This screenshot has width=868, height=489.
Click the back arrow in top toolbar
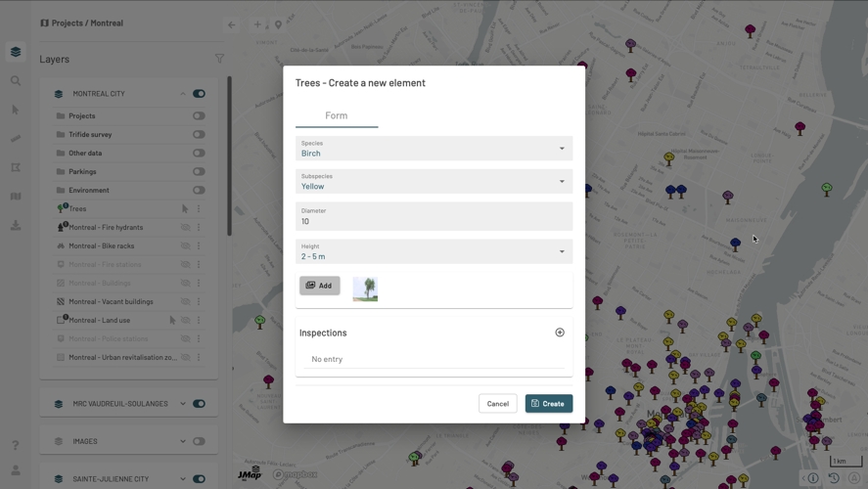(232, 24)
